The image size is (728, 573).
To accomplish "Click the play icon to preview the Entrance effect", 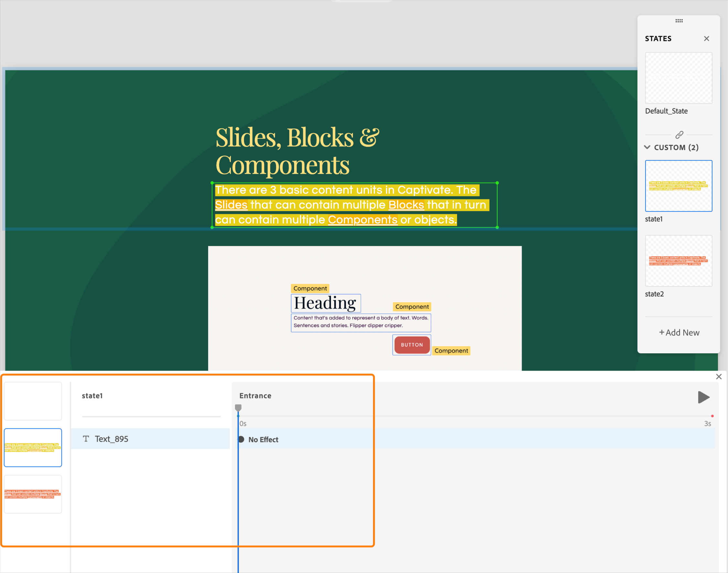I will pyautogui.click(x=704, y=397).
